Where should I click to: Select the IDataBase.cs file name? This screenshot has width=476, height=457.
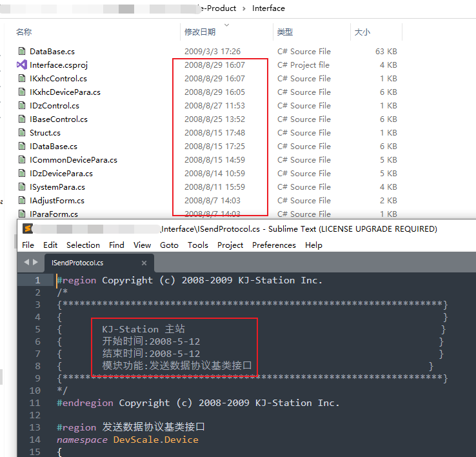(54, 146)
